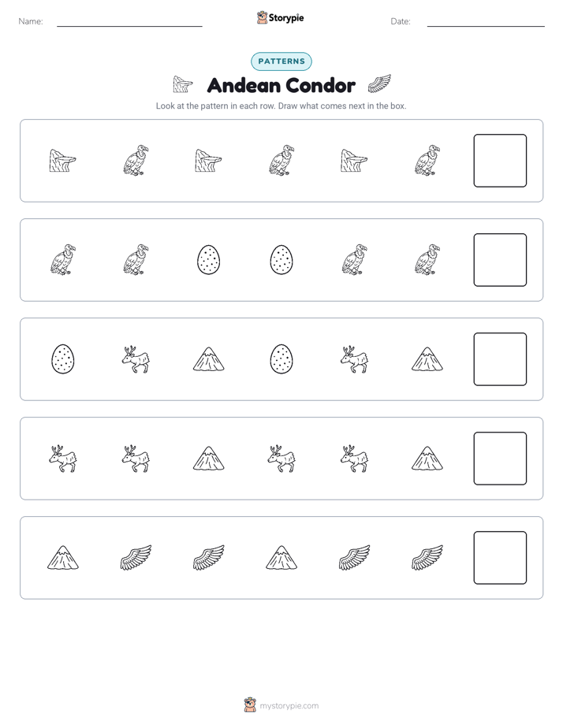Click the answer box in row four

pos(500,459)
